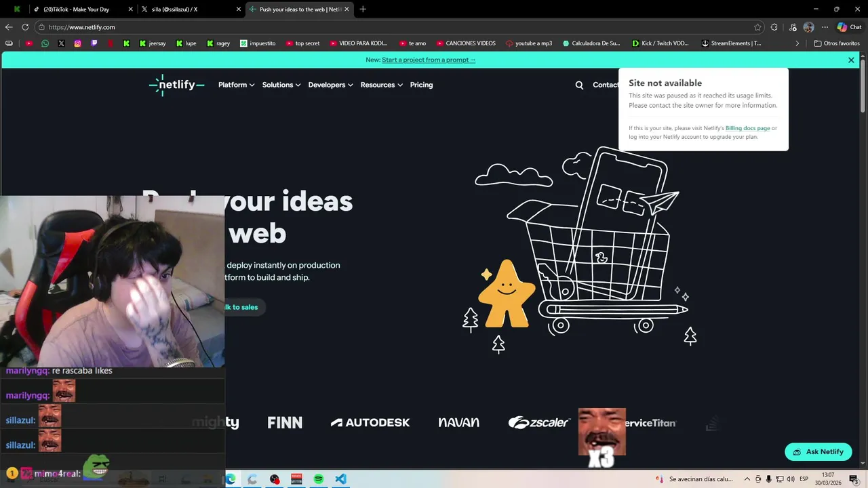This screenshot has height=488, width=868.
Task: Open the Pricing page link
Action: pos(421,85)
